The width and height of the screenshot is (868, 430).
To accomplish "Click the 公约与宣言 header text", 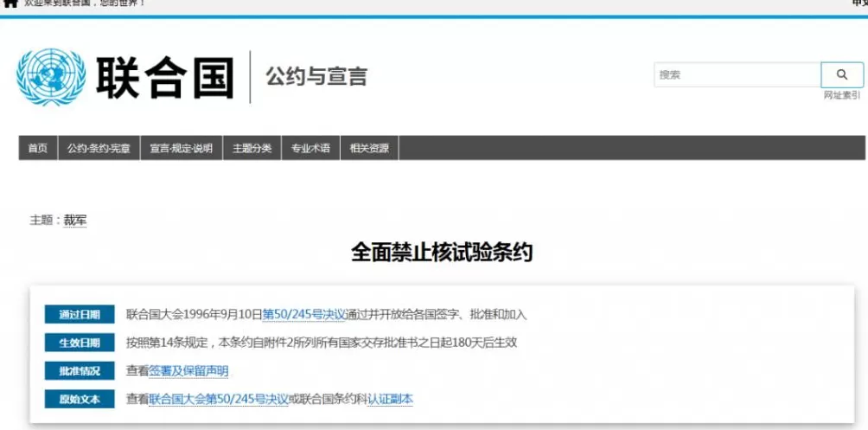I will (x=316, y=76).
